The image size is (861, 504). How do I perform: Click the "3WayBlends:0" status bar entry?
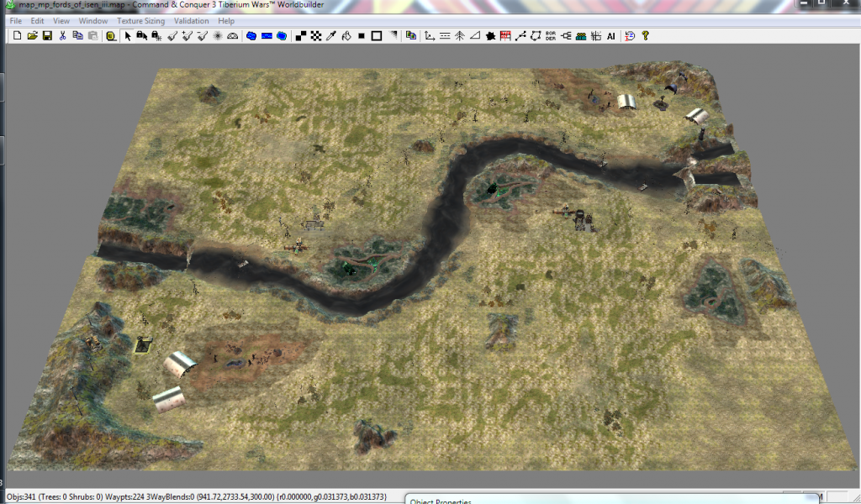[x=171, y=497]
